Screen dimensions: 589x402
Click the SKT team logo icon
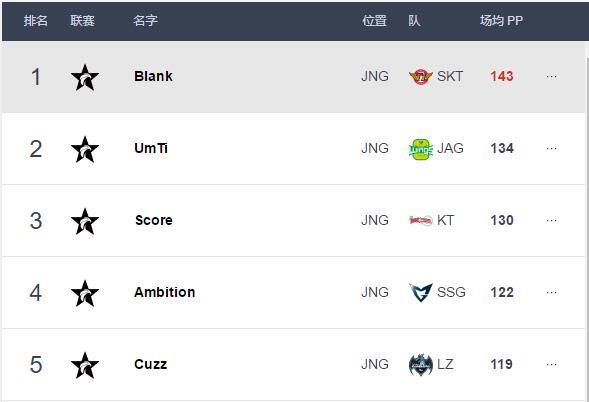click(x=421, y=77)
